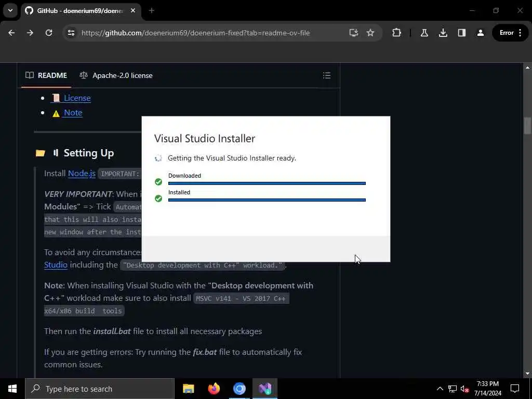Screen dimensions: 532x399
Task: Open the README outline list icon
Action: 326,75
